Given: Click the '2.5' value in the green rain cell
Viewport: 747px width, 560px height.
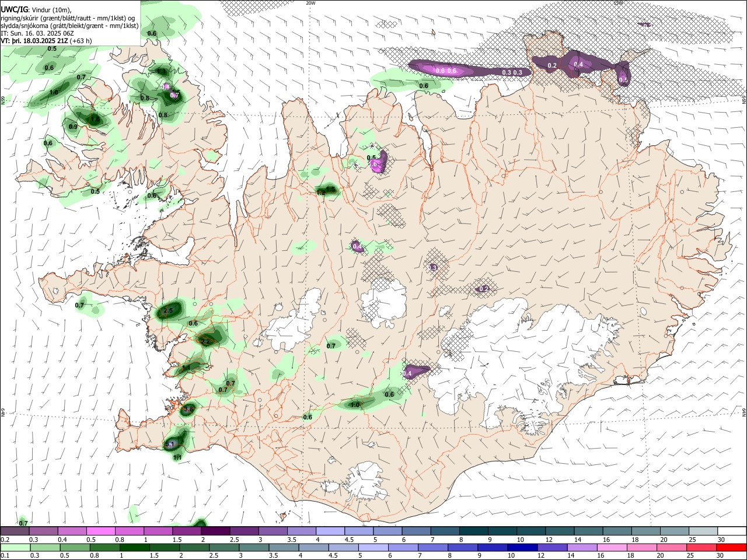Looking at the screenshot, I should click(168, 311).
